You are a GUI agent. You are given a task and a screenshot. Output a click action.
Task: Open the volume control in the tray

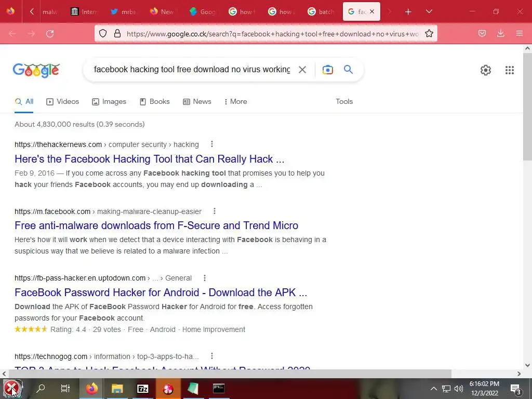click(458, 389)
